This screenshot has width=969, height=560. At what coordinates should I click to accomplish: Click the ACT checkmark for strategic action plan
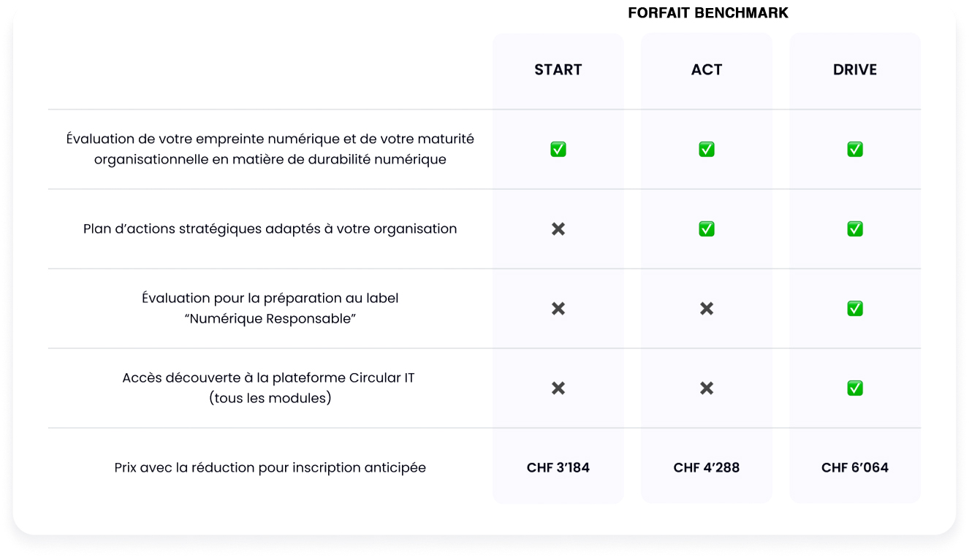pos(707,229)
